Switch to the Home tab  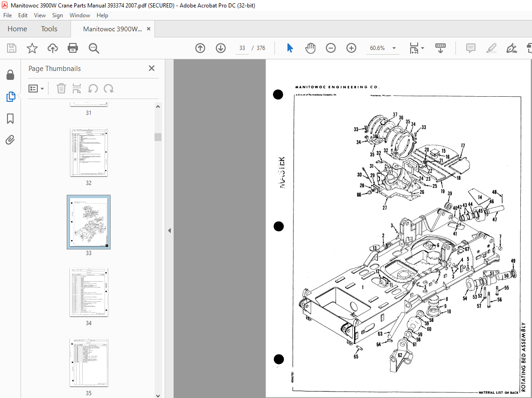point(17,29)
